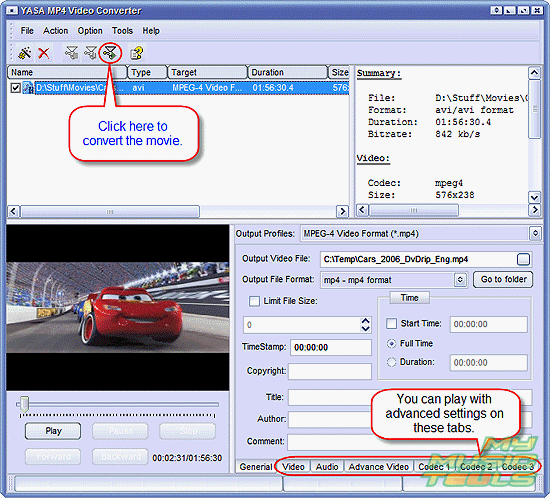Open the help question-mark toolbar icon

click(136, 53)
